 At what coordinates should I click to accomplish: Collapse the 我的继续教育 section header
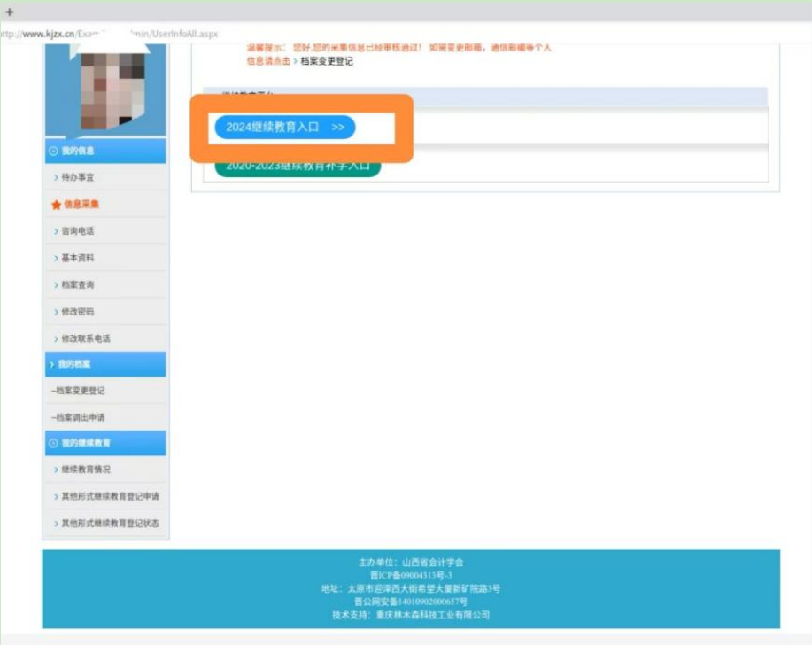click(105, 443)
